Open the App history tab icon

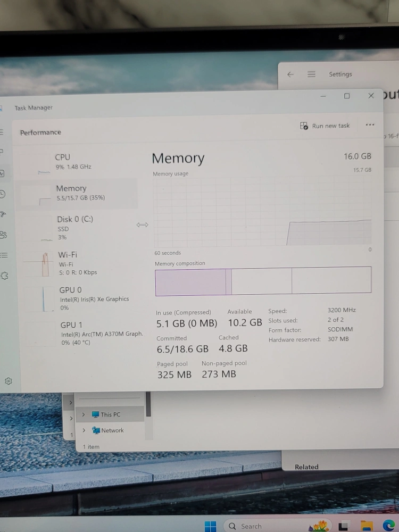[2, 194]
